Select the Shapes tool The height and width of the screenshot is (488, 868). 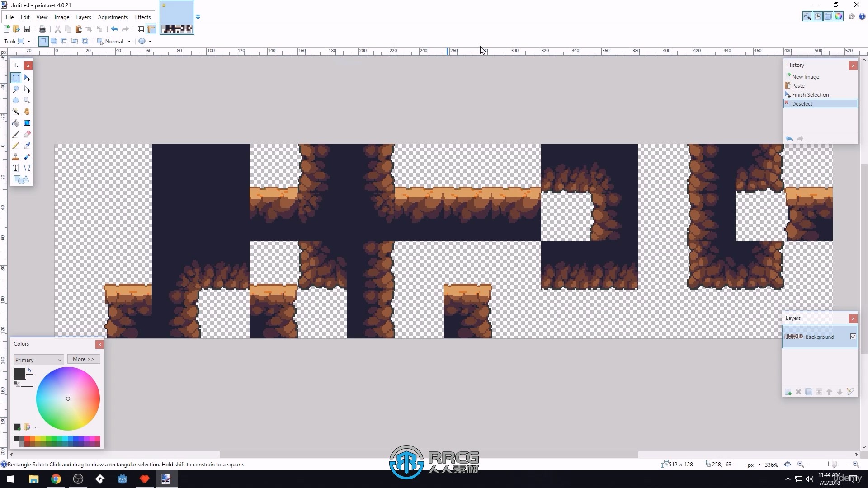point(21,179)
